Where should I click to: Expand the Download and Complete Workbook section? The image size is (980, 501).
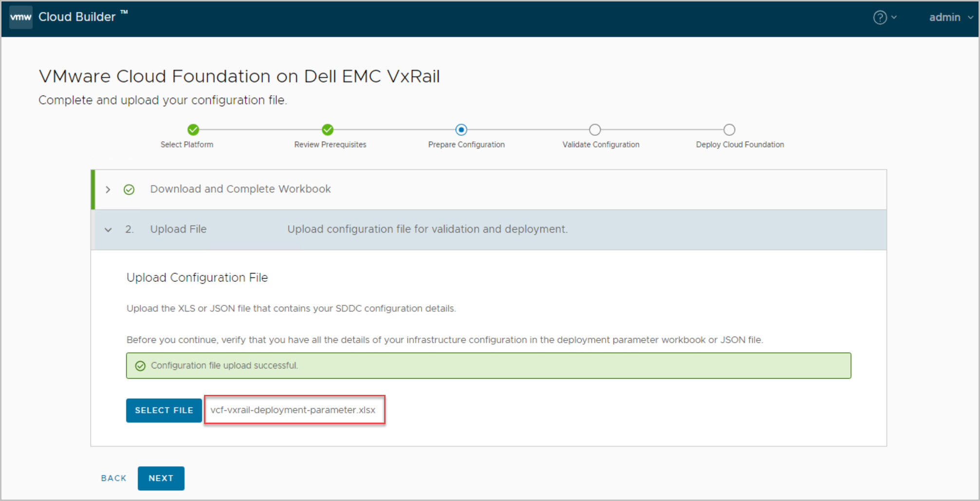108,189
